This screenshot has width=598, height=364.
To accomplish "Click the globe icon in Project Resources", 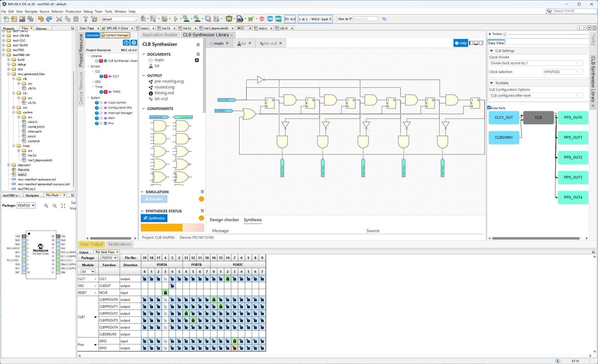I will [x=134, y=43].
